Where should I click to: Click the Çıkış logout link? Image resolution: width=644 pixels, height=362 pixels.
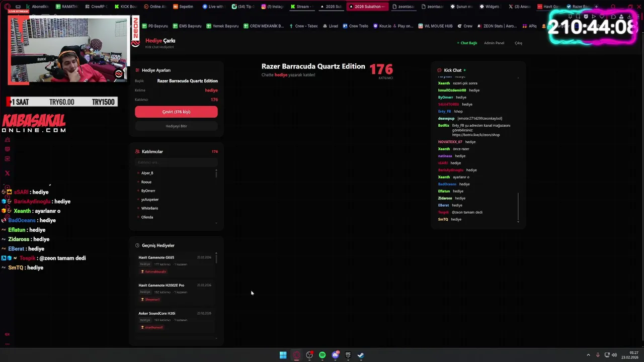[518, 43]
